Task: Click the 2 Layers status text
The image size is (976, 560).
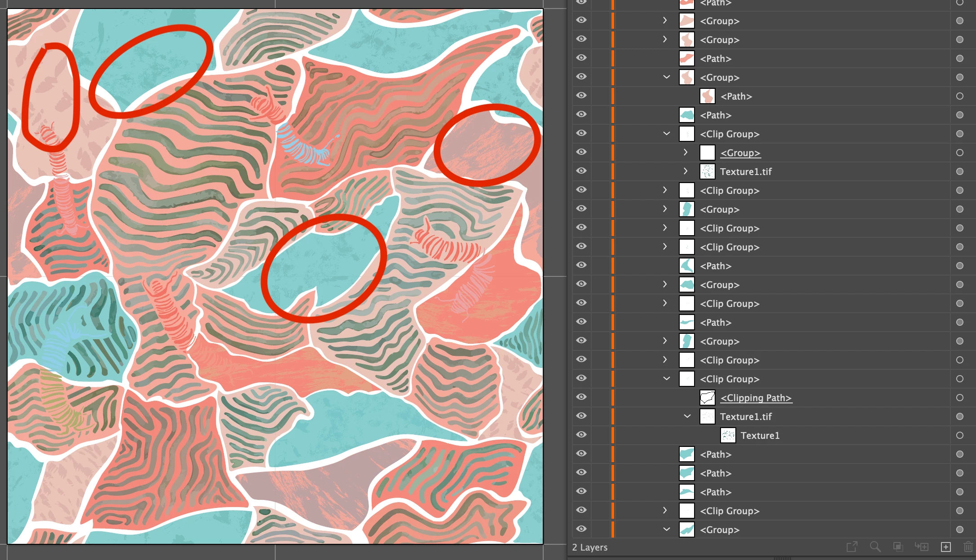Action: [x=589, y=547]
